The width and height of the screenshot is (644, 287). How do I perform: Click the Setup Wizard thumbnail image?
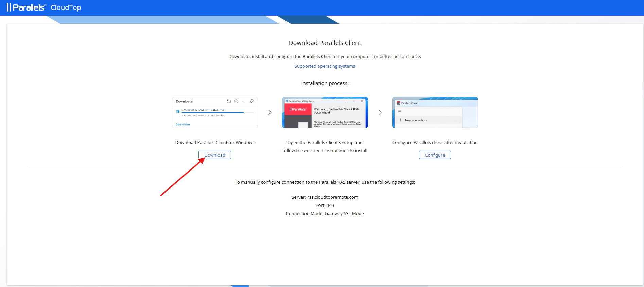coord(325,112)
